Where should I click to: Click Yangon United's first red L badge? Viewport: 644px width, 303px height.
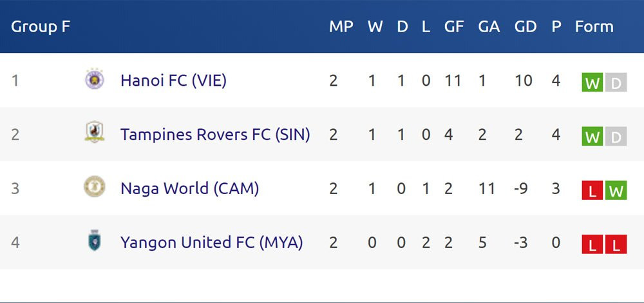(x=592, y=245)
